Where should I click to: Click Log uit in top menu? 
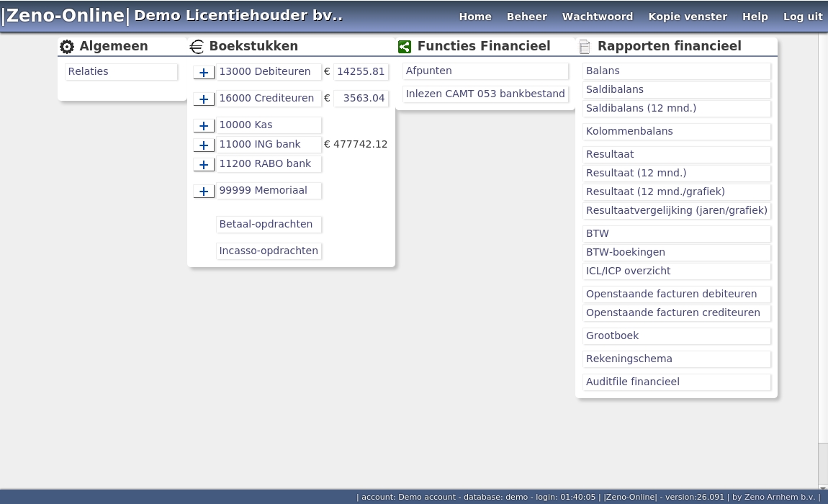point(802,17)
